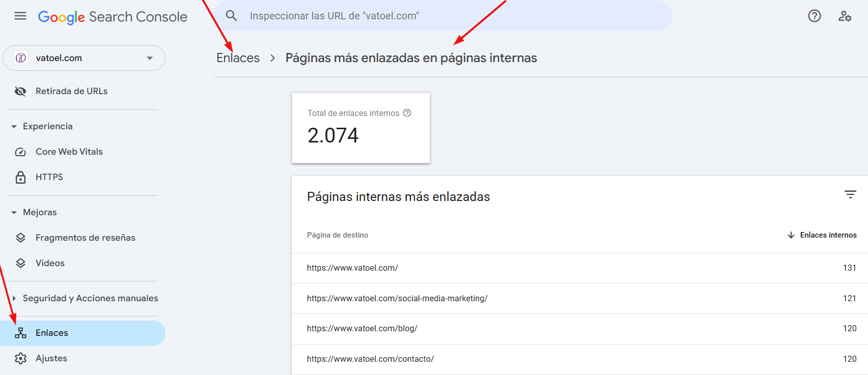Go to Fragmentos de reseñas
Viewport: 868px width, 375px height.
coord(85,238)
